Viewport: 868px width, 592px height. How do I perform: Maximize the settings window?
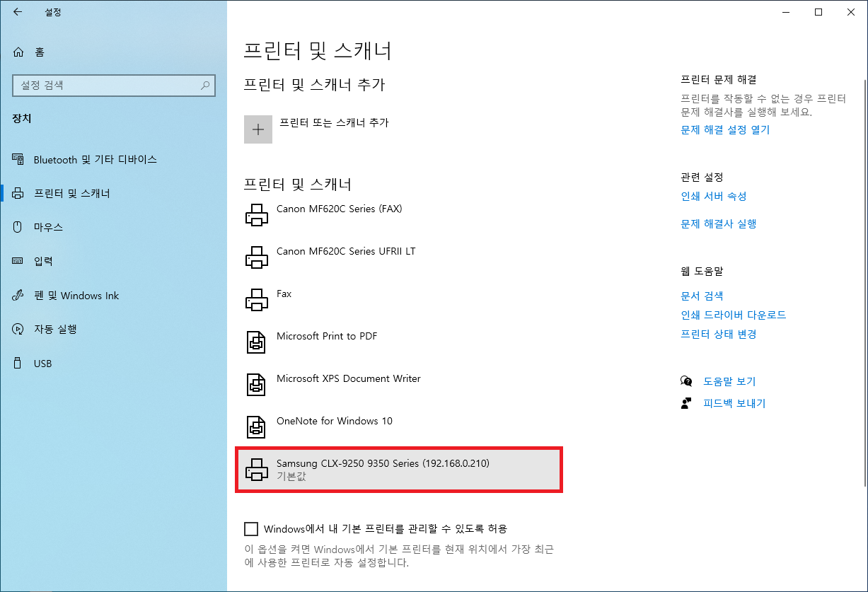point(818,12)
